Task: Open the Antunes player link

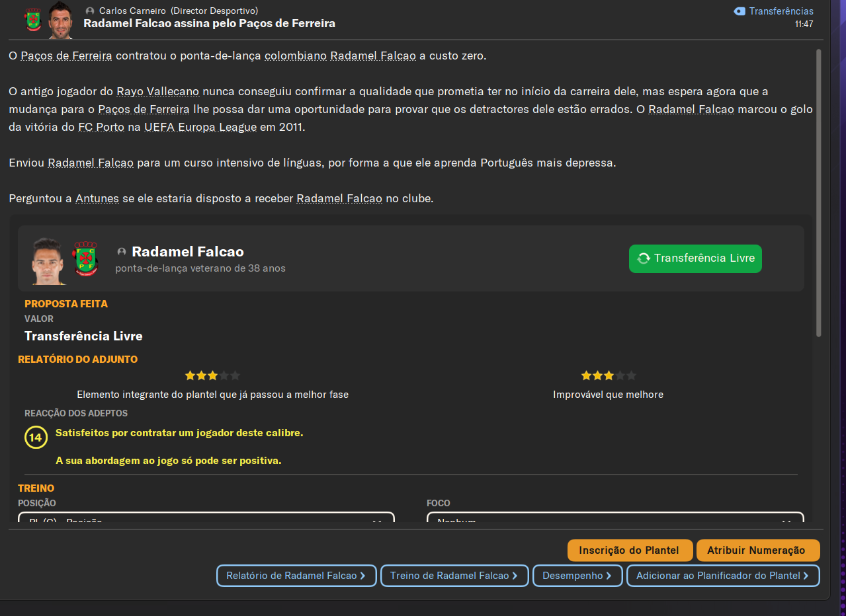Action: pos(97,198)
